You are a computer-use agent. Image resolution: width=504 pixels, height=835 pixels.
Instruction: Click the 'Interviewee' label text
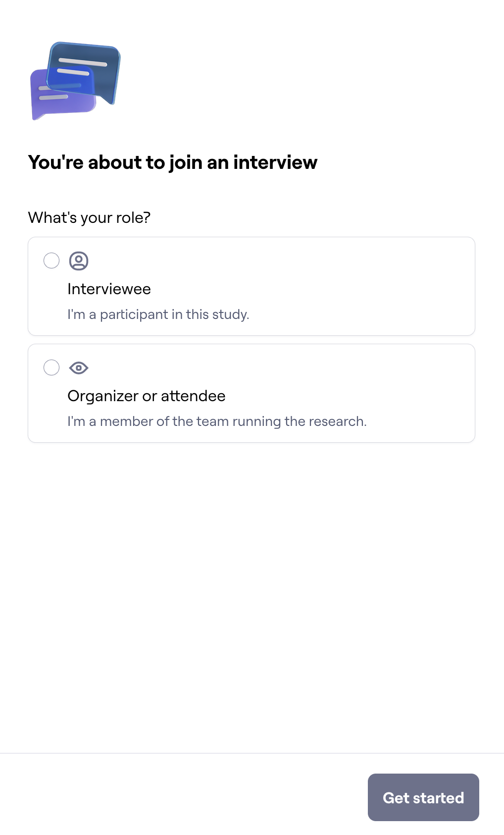109,289
